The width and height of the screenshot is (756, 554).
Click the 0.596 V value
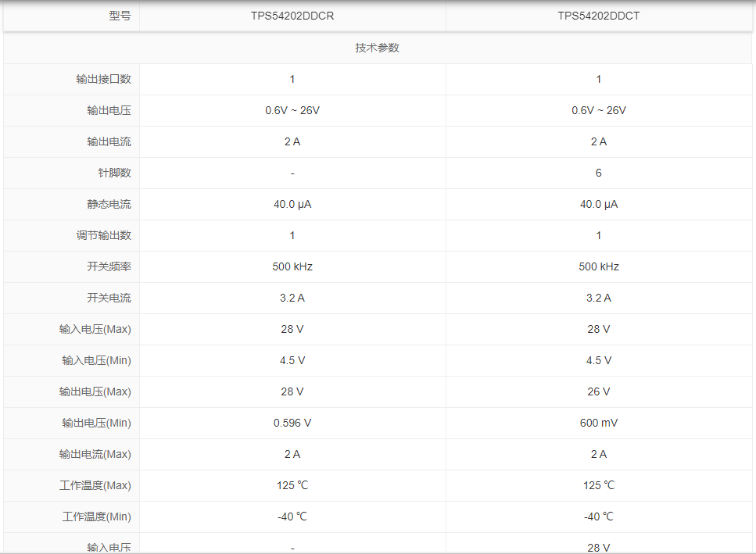coord(292,423)
